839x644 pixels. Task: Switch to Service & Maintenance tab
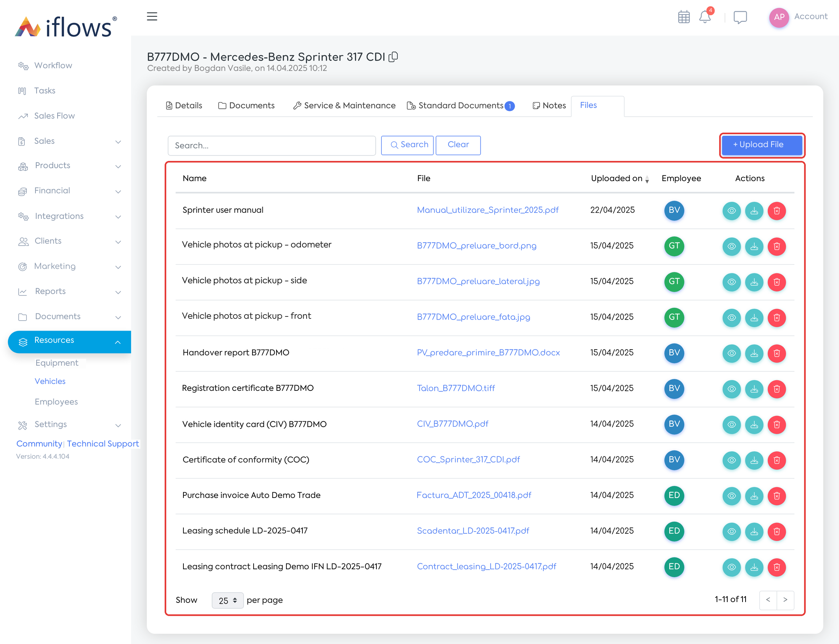point(344,106)
